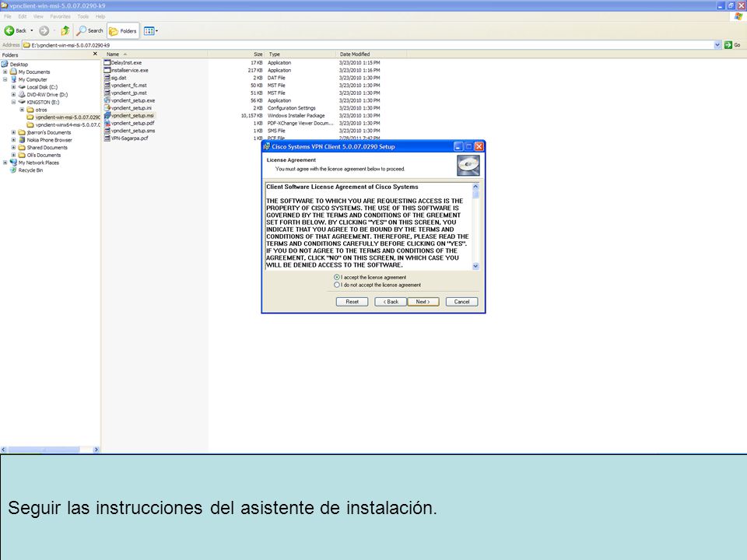Expand DVD-RW Drive (D:) node
747x560 pixels.
pyautogui.click(x=13, y=95)
